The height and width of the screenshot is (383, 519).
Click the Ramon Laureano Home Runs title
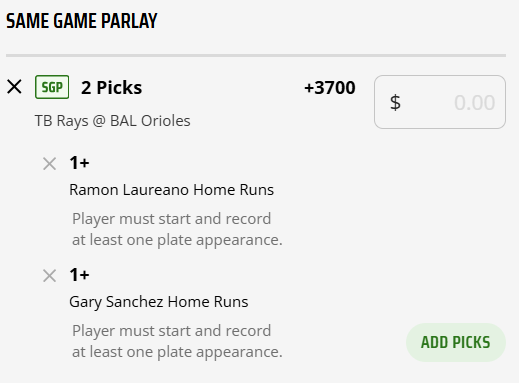[171, 190]
